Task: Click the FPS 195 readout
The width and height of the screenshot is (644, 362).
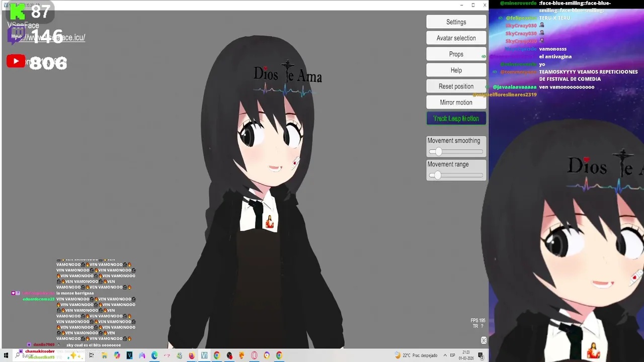Action: tap(478, 320)
